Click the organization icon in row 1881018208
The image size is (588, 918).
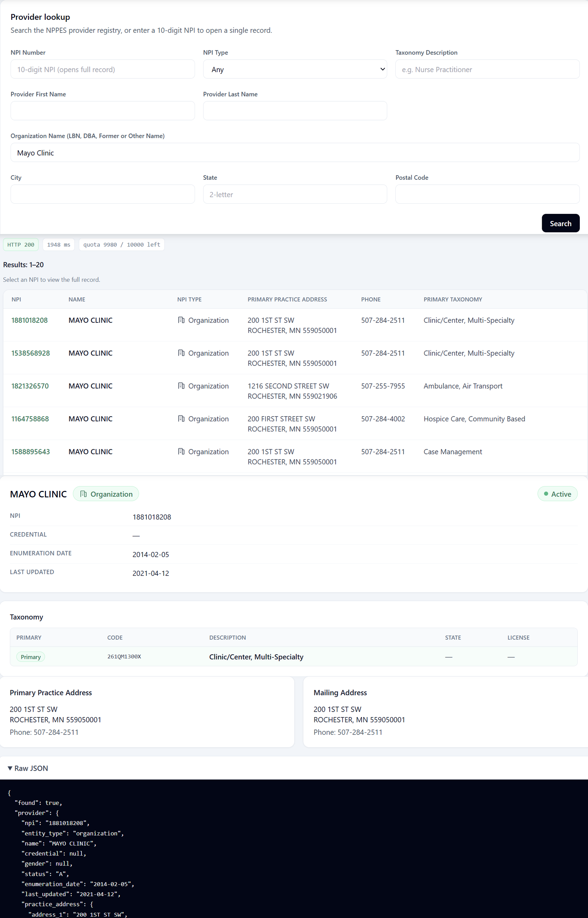click(181, 320)
